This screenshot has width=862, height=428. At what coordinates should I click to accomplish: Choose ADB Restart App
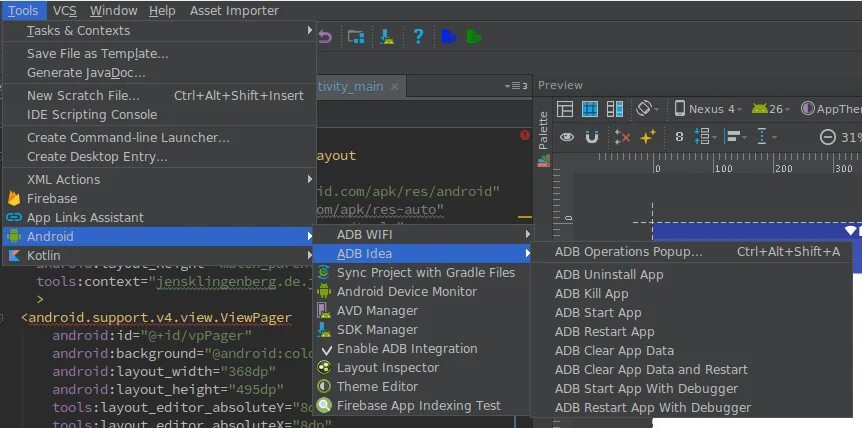[x=692, y=332]
